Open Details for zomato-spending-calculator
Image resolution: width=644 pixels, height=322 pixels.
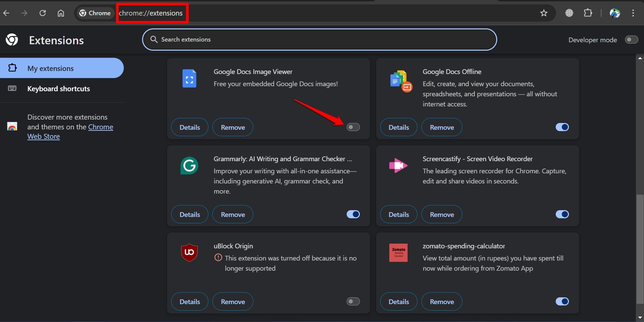(x=399, y=302)
